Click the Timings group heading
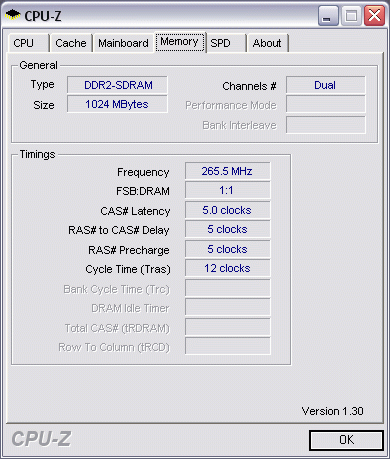 [37, 154]
